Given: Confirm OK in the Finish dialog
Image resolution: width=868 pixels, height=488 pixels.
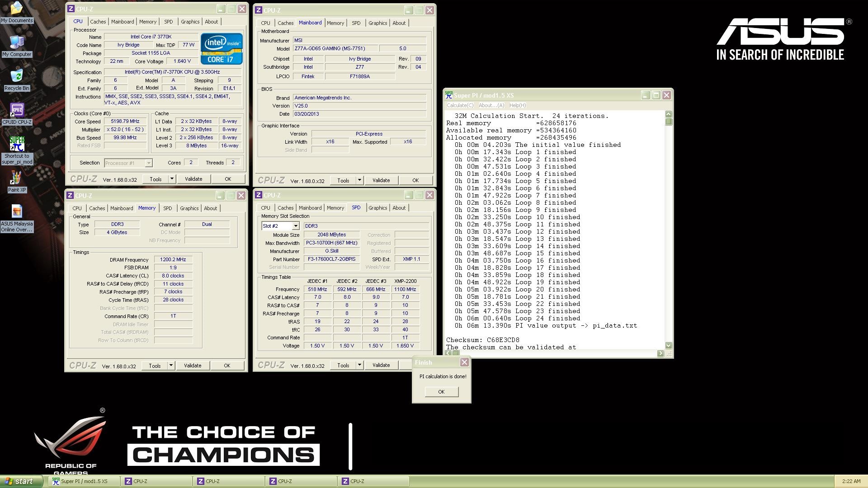Looking at the screenshot, I should (x=441, y=392).
